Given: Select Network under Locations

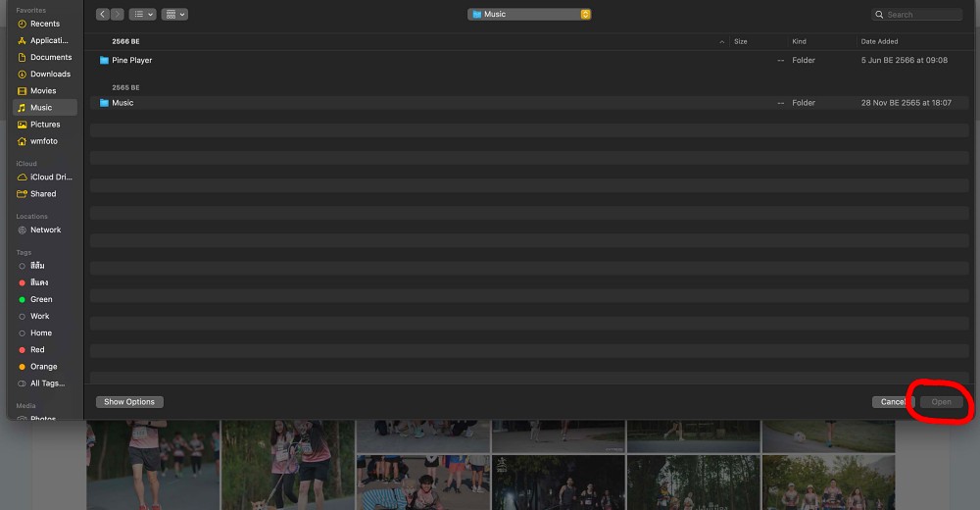Looking at the screenshot, I should pyautogui.click(x=45, y=229).
